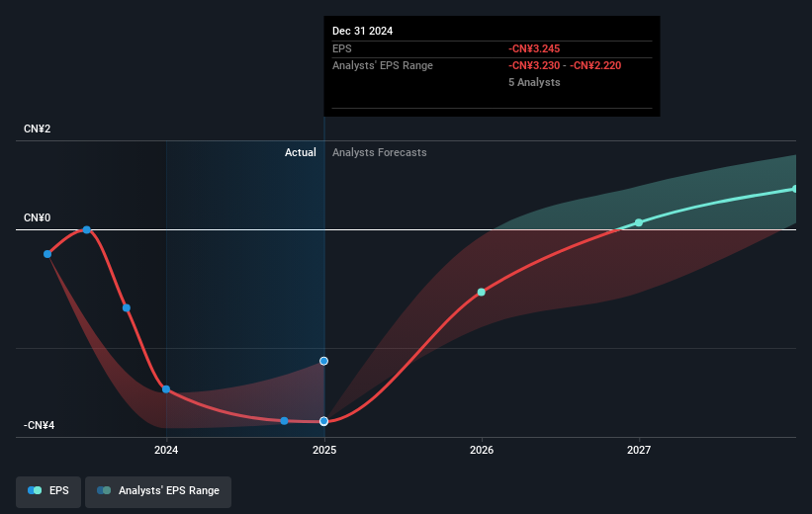Select the forecast EPS point at 2027
Screen dimensions: 812x514
tap(639, 222)
